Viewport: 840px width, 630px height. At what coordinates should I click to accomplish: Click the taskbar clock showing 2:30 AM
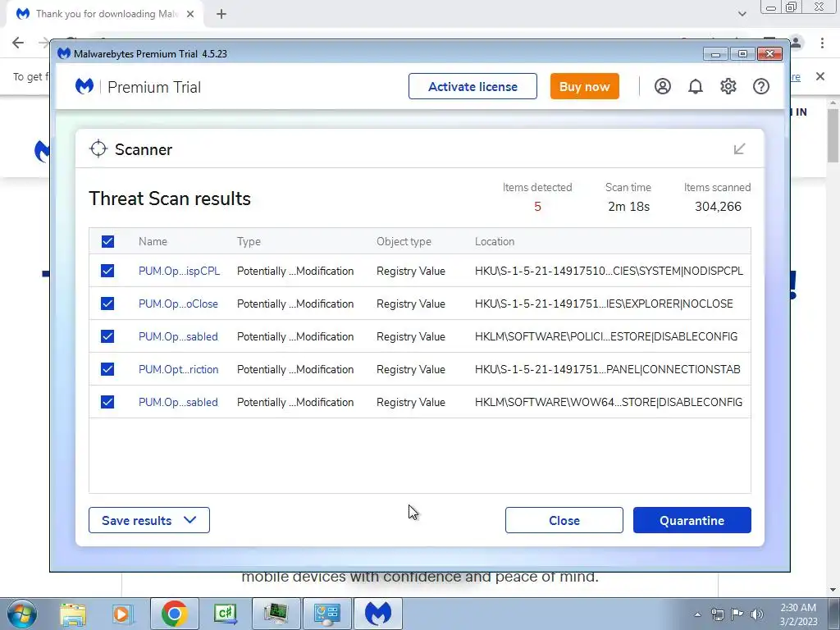click(798, 614)
